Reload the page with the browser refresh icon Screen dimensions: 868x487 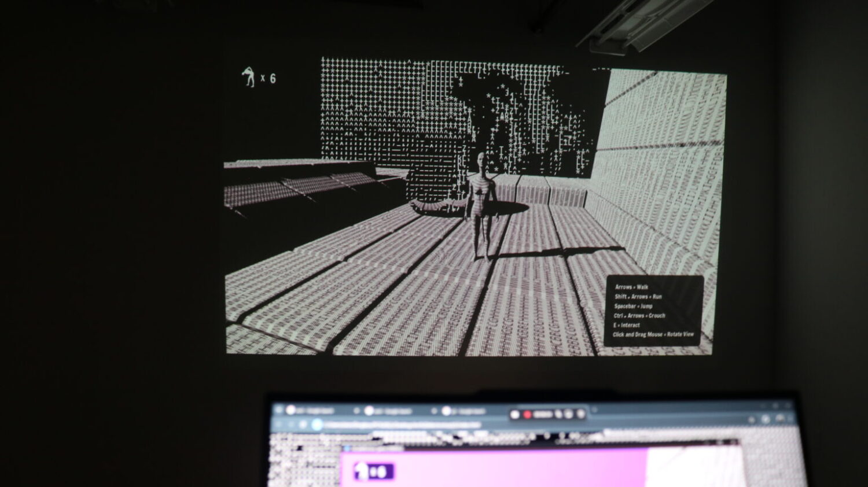click(x=302, y=425)
